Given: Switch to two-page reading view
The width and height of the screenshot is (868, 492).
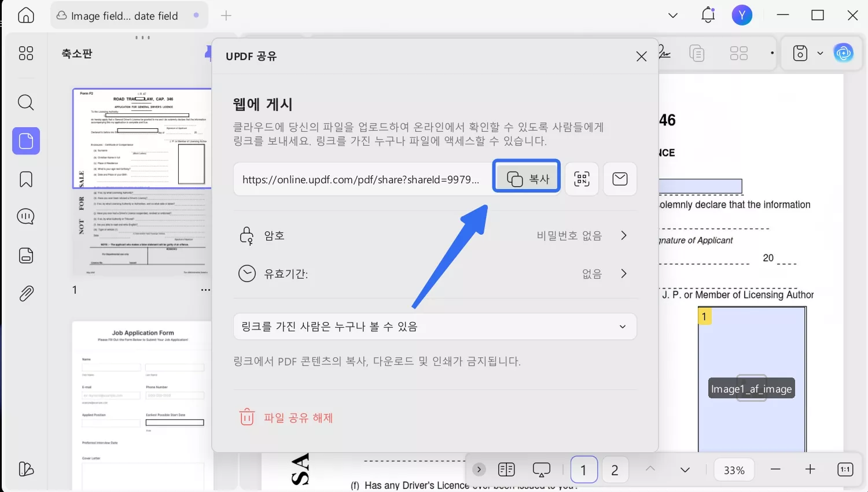Looking at the screenshot, I should (506, 469).
